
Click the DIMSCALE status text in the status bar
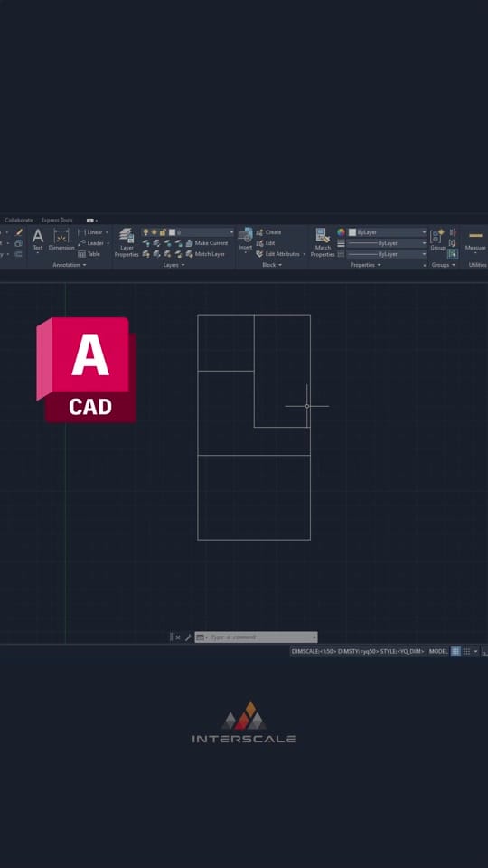click(x=314, y=652)
